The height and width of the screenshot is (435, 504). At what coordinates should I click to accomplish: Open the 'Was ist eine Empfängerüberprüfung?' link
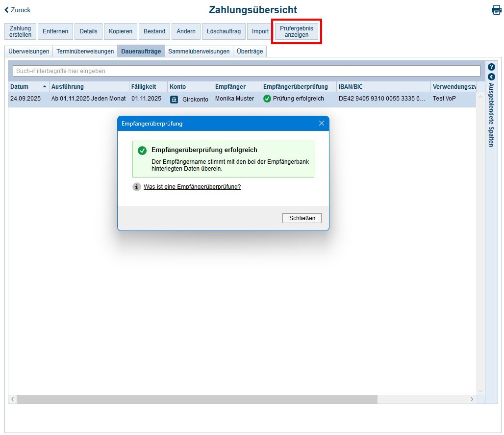point(192,187)
